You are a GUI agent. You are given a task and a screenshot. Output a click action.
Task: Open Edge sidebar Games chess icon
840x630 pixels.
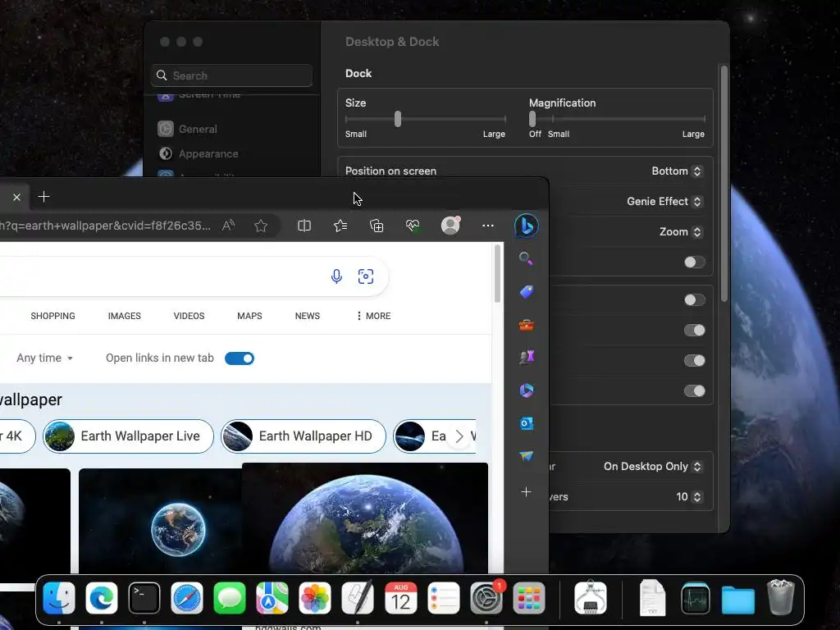pos(526,357)
